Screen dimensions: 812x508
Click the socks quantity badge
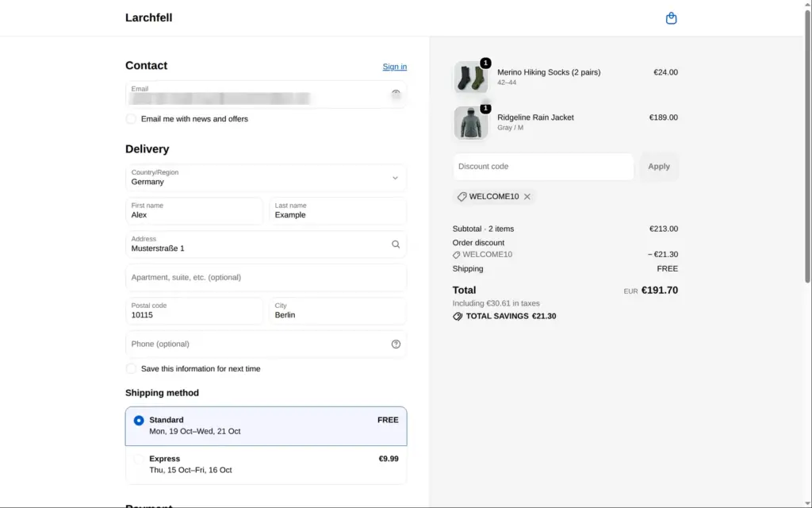click(485, 63)
